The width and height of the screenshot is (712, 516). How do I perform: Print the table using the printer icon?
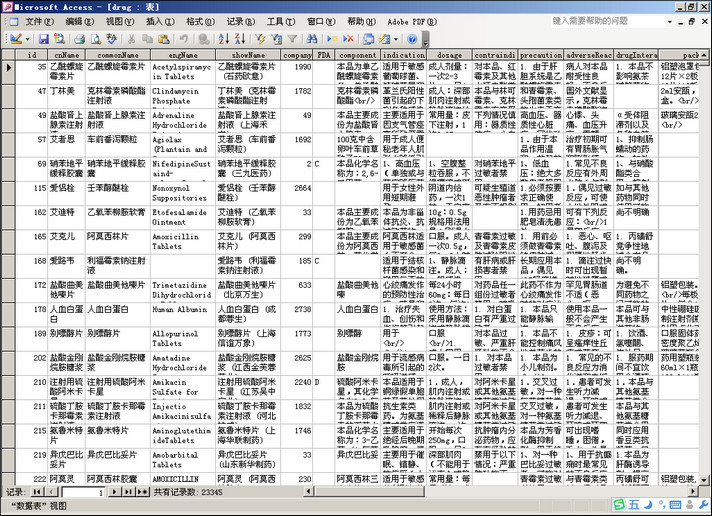(x=80, y=39)
